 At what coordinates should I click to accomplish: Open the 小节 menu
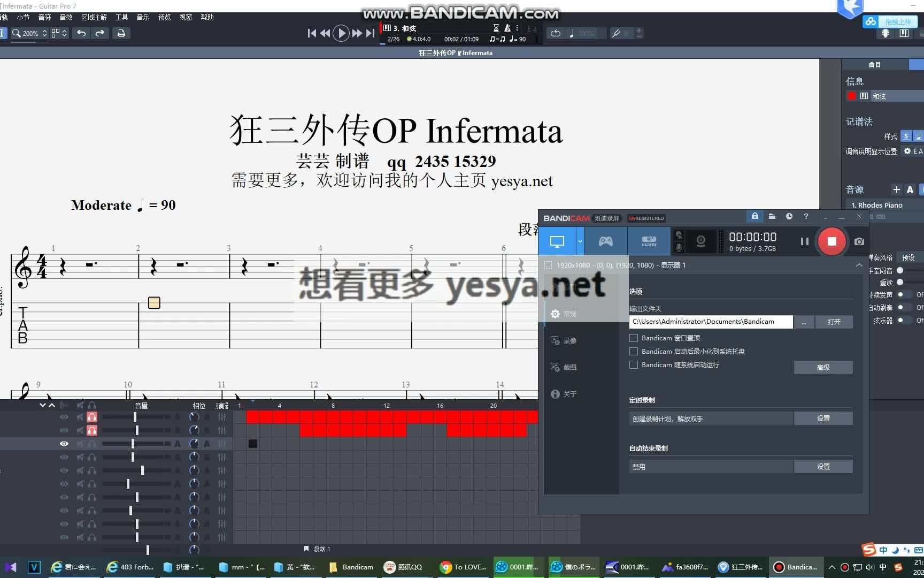coord(23,17)
